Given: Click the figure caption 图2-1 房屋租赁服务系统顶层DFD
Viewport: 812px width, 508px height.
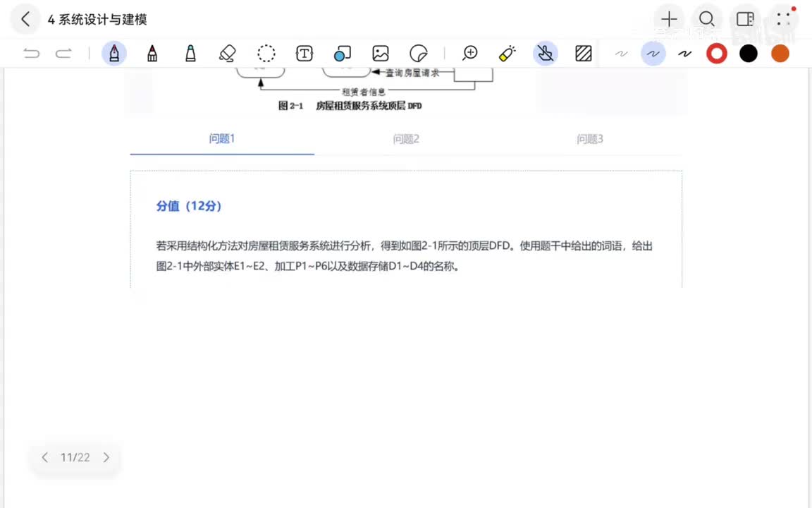Looking at the screenshot, I should pyautogui.click(x=350, y=106).
